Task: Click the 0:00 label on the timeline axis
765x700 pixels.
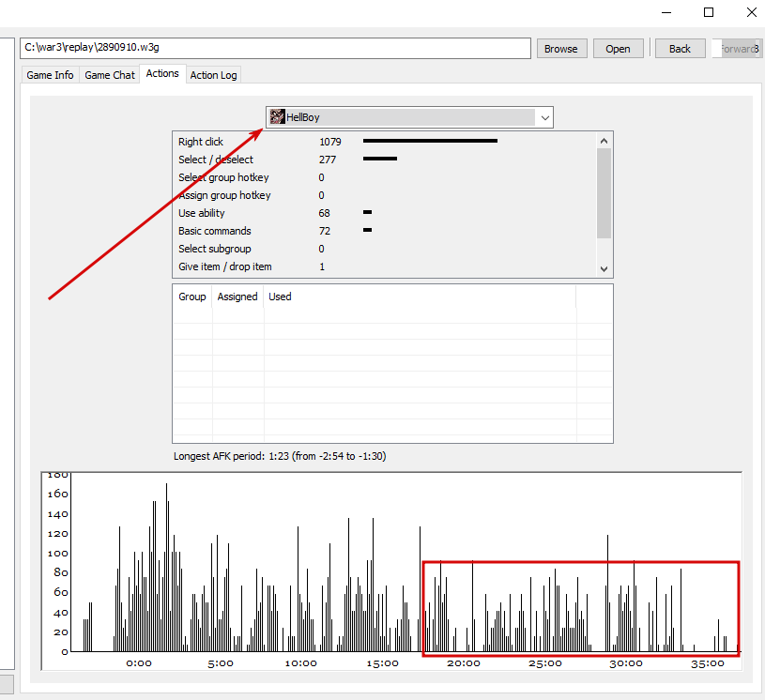Action: 139,663
